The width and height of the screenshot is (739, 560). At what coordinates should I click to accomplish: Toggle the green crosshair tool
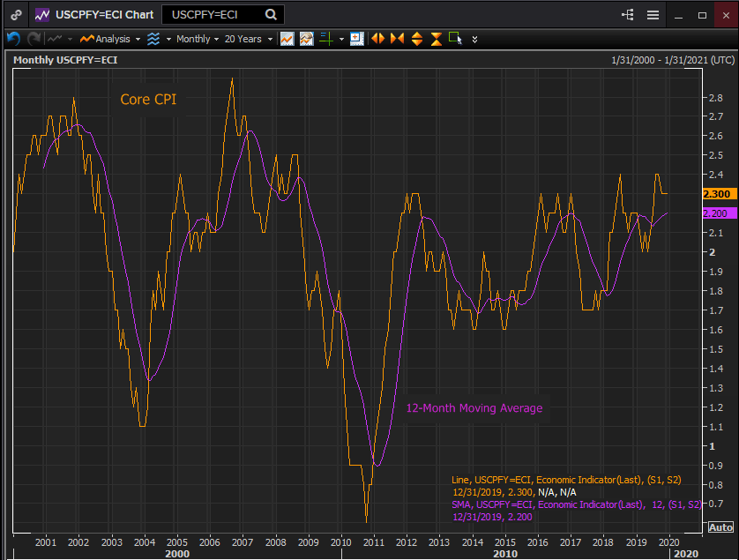point(325,39)
